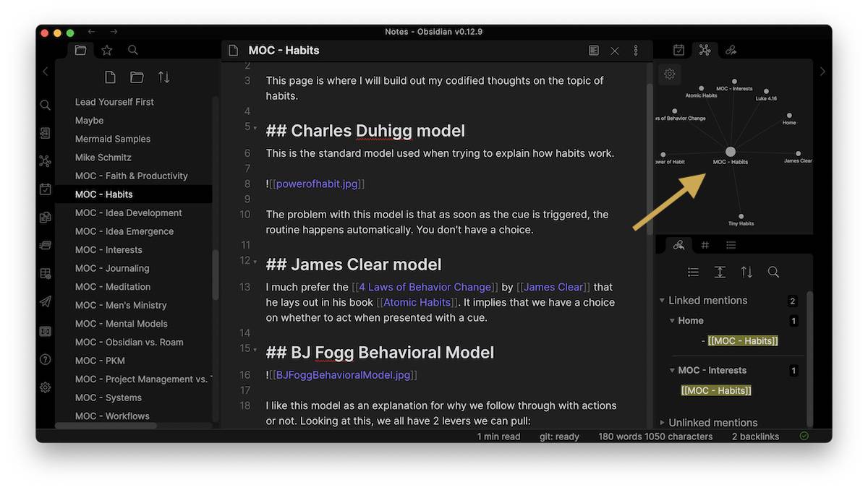Viewport: 868px width, 490px height.
Task: Open more options for MOC - Habits
Action: 636,51
